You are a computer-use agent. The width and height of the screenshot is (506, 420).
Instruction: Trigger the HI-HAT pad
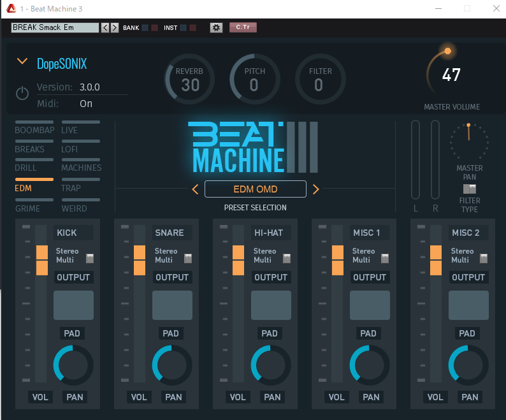pyautogui.click(x=271, y=305)
